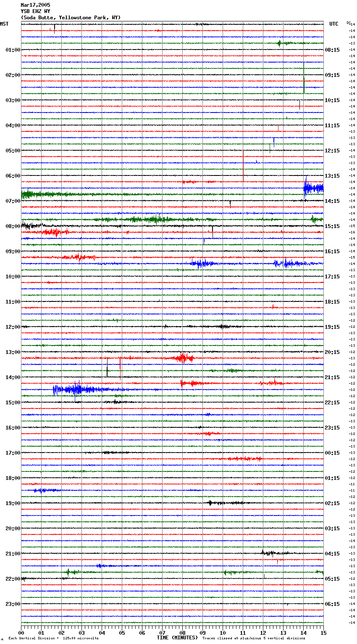Click the '09:15' UTC time label
This screenshot has height=644, width=357.
pos(332,75)
